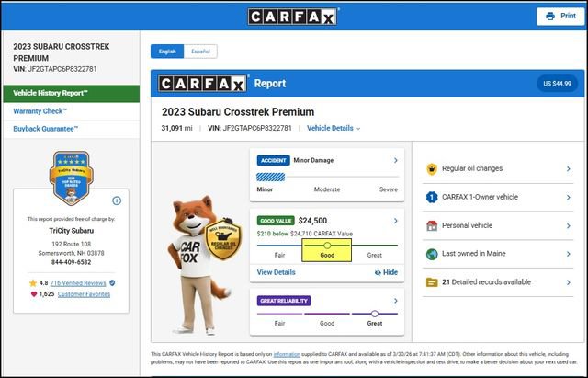The width and height of the screenshot is (588, 378).
Task: Expand the Great Reliability card chevron
Action: 396,300
